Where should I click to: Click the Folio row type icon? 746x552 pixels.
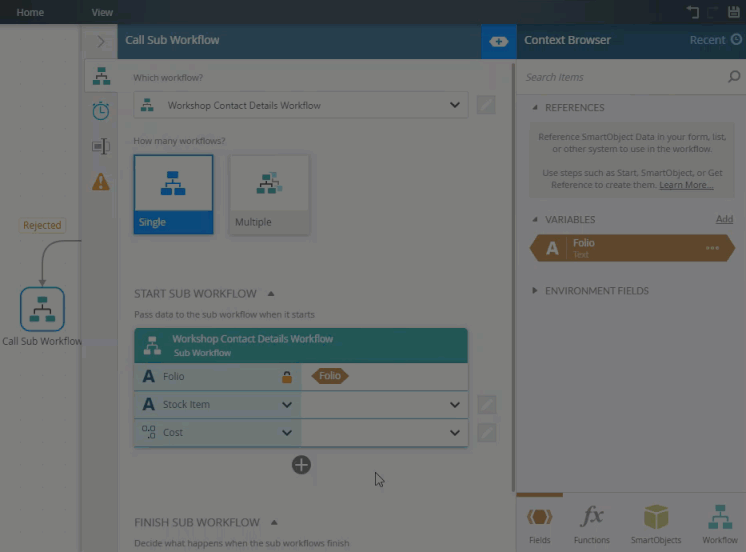tap(148, 376)
